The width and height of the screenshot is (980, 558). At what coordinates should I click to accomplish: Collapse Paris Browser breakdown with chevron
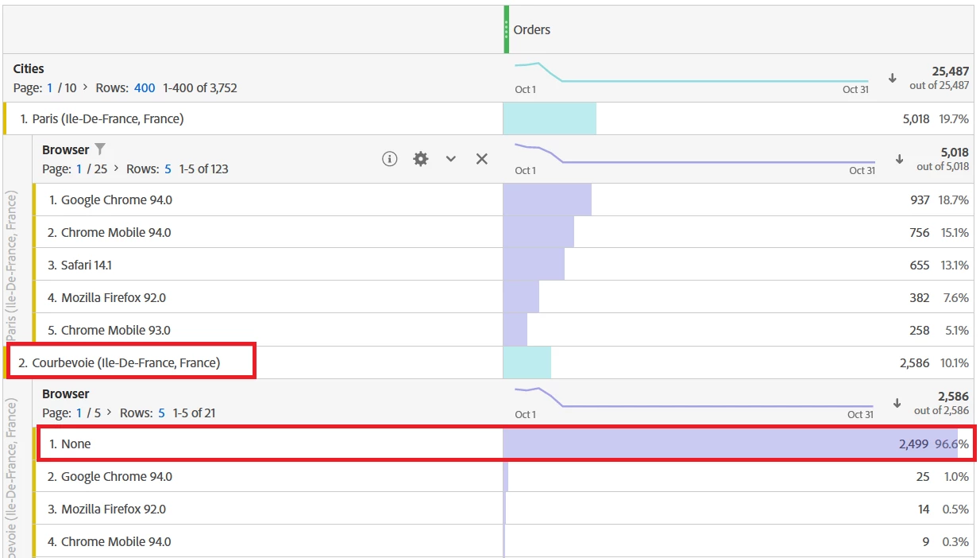(451, 159)
